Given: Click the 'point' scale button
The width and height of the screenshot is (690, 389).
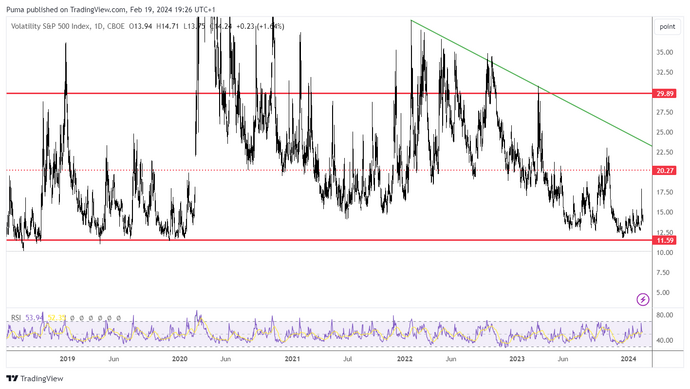Looking at the screenshot, I should [x=667, y=27].
